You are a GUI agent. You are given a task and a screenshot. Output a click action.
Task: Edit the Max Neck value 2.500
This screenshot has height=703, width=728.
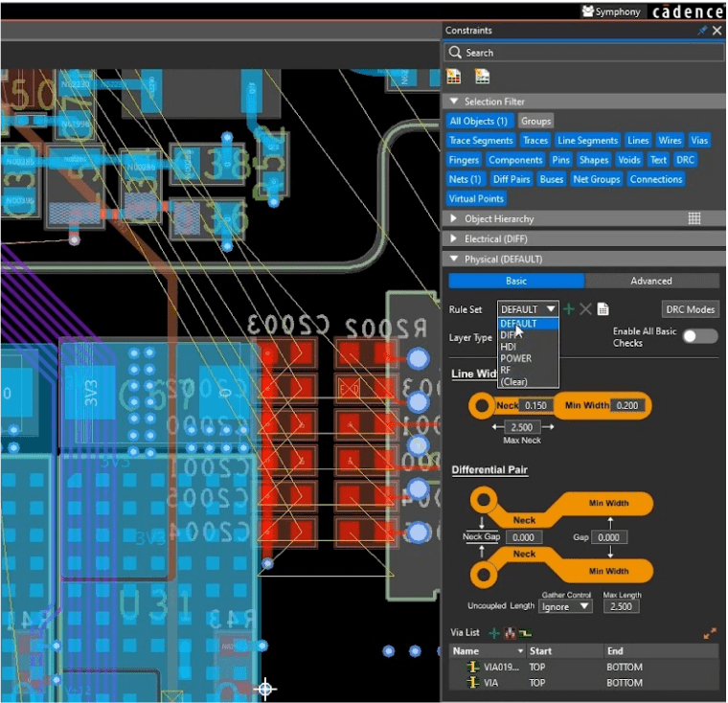tap(522, 427)
